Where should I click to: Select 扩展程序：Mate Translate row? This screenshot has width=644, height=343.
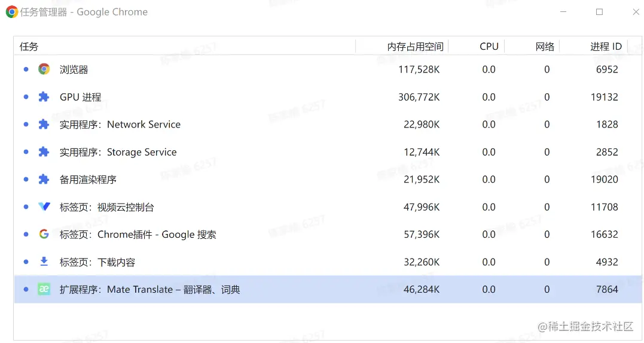click(328, 290)
